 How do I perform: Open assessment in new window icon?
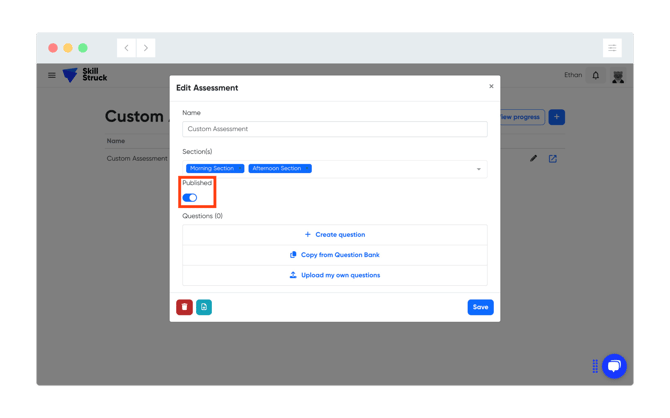(x=552, y=159)
